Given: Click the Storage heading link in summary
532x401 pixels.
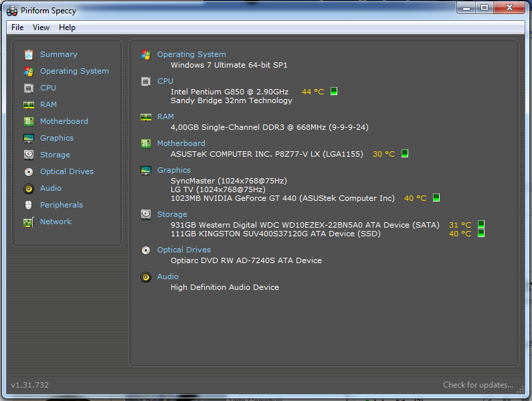Looking at the screenshot, I should click(x=172, y=214).
